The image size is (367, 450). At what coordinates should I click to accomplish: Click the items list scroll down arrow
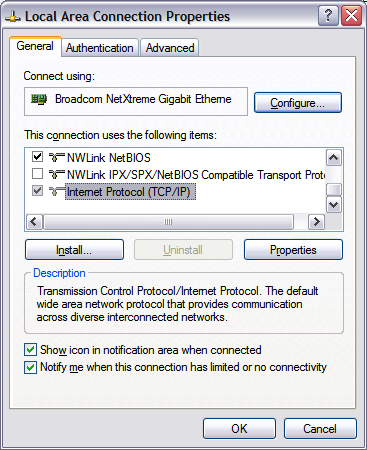pyautogui.click(x=334, y=205)
